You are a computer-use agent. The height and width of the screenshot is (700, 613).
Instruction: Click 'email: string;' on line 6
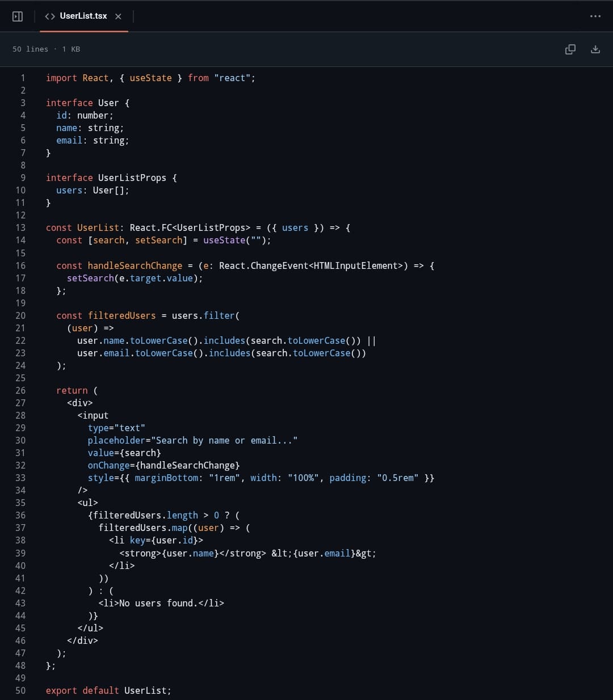point(93,140)
